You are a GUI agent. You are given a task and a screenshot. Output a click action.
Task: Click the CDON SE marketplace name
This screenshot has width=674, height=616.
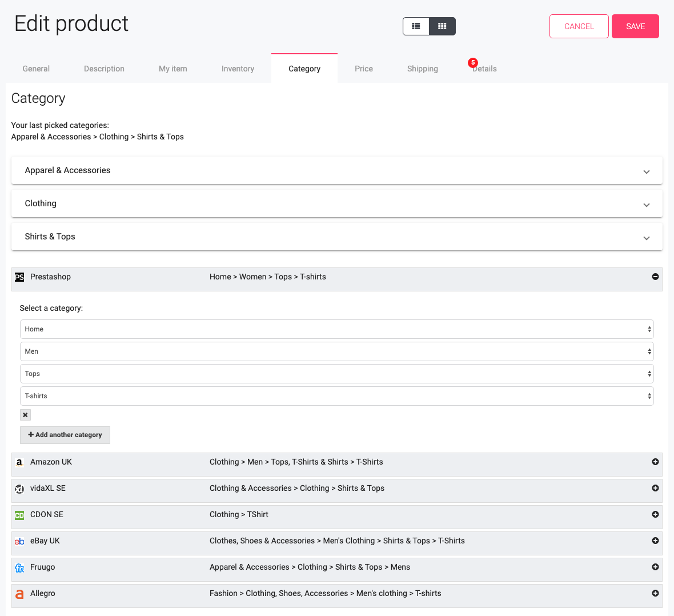(46, 514)
